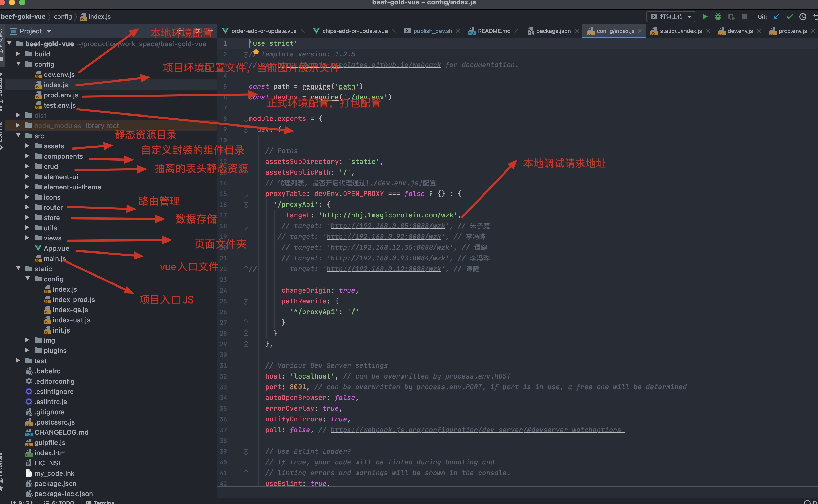Switch to chips-add-or-update.vue tab
Image resolution: width=818 pixels, height=504 pixels.
[x=355, y=31]
